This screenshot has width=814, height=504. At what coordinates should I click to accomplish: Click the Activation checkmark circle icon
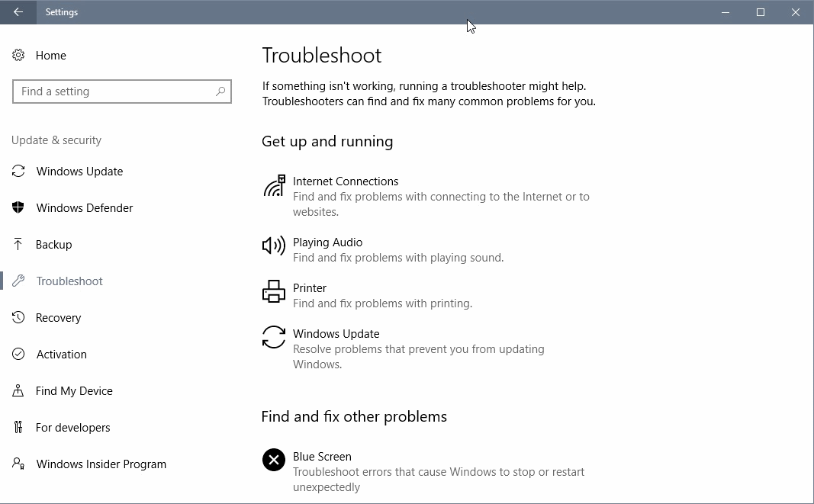click(18, 354)
